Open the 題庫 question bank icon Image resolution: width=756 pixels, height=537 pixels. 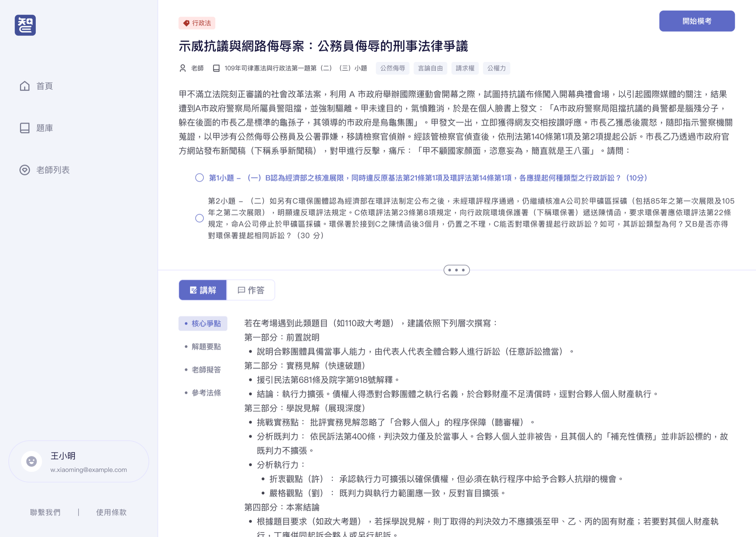tap(24, 127)
